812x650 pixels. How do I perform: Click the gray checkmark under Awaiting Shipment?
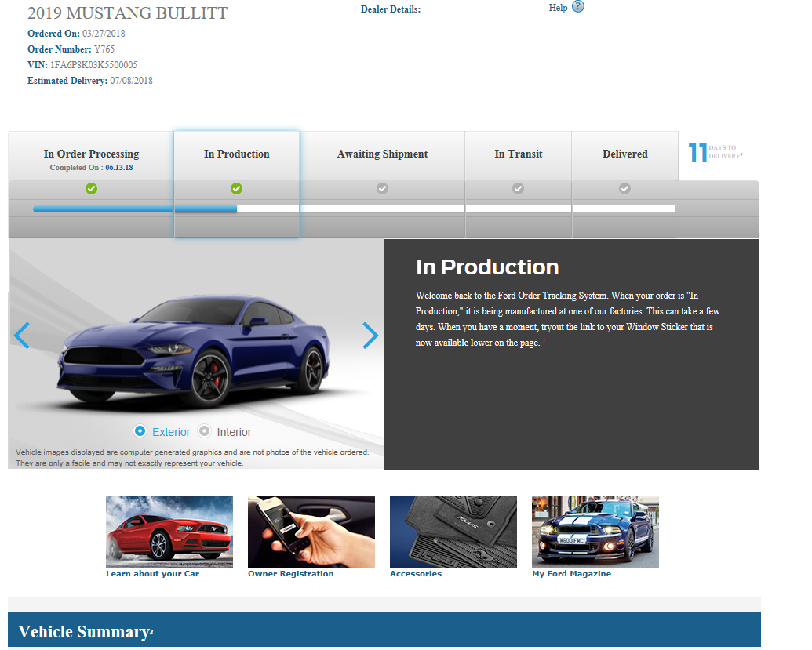pos(382,188)
